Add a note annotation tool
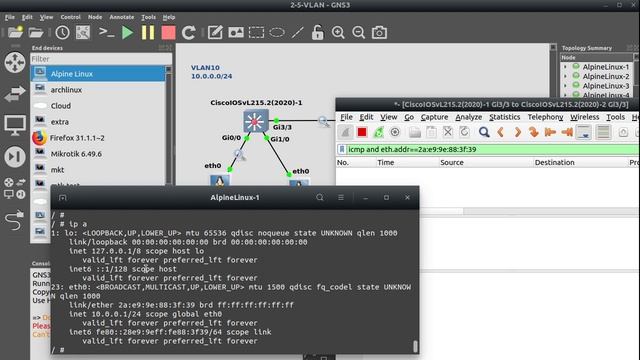The height and width of the screenshot is (360, 640). pos(215,32)
